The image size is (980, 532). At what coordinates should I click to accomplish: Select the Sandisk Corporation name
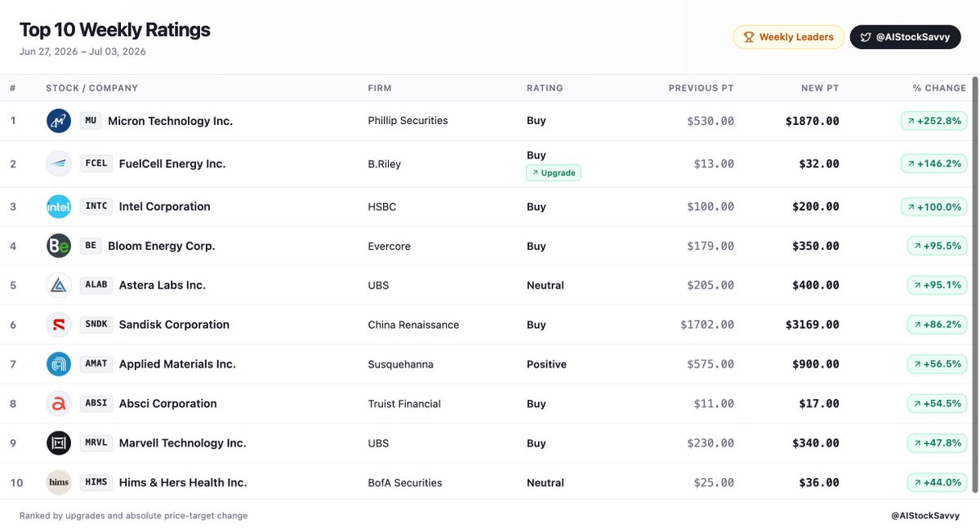pos(174,325)
